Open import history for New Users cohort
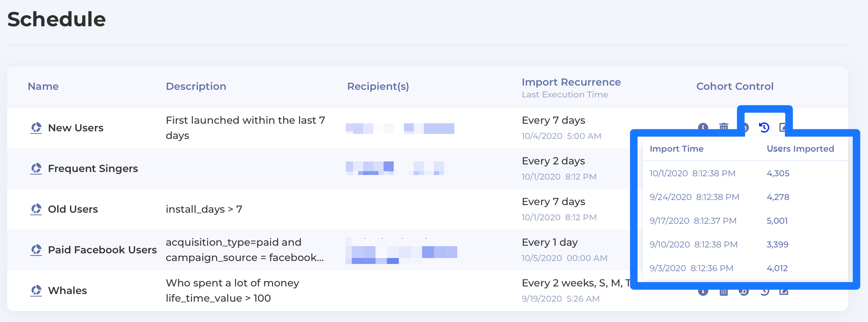 764,127
